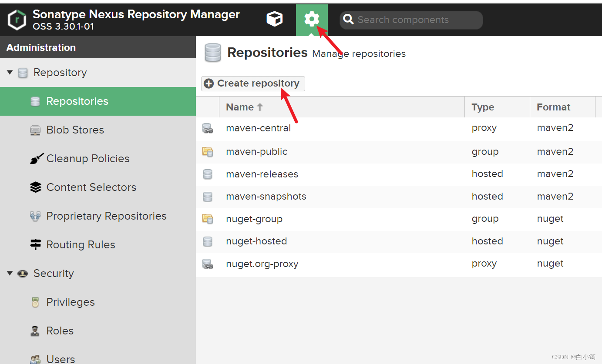Open the maven-central repository row
The height and width of the screenshot is (364, 602).
[399, 129]
